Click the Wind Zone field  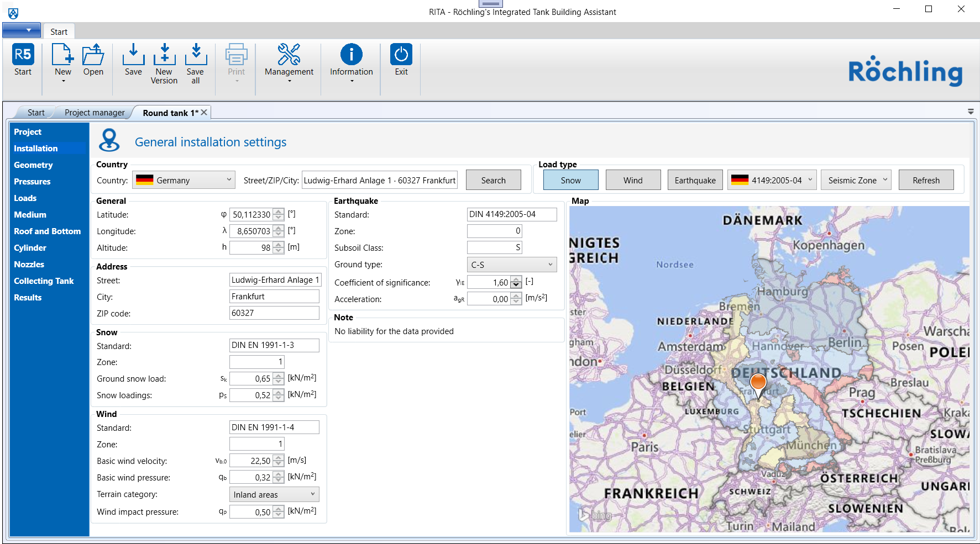click(x=257, y=444)
